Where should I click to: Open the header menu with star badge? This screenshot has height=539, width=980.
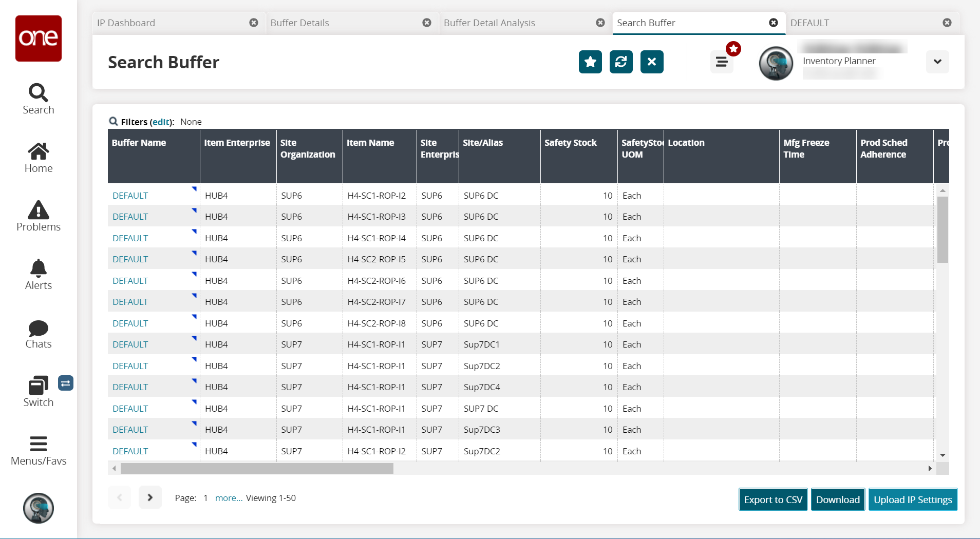[722, 62]
